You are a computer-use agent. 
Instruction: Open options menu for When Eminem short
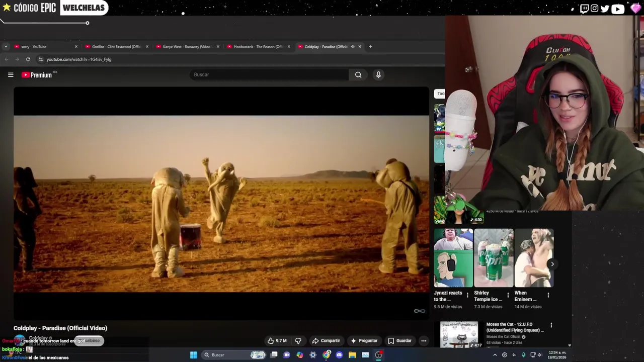(548, 295)
